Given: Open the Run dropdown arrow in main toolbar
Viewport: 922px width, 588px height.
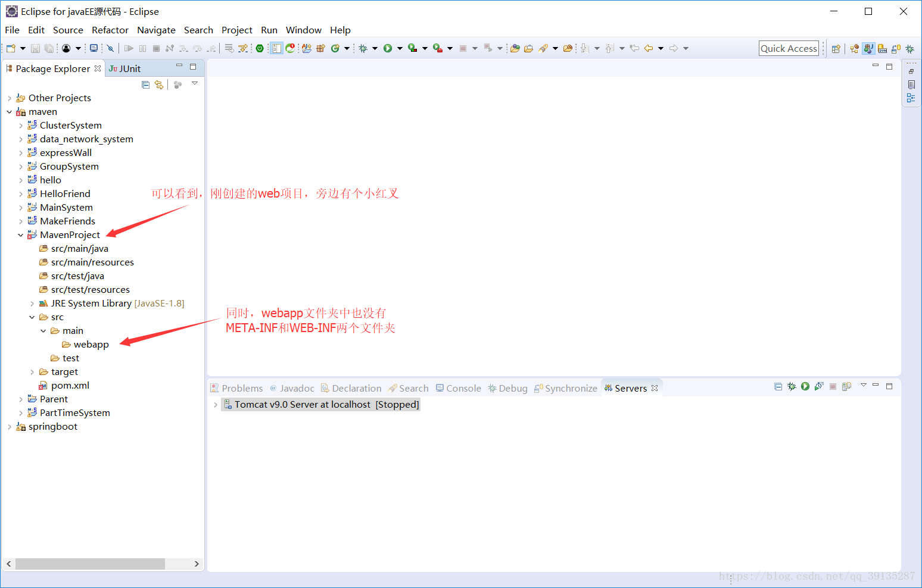Looking at the screenshot, I should pyautogui.click(x=400, y=48).
